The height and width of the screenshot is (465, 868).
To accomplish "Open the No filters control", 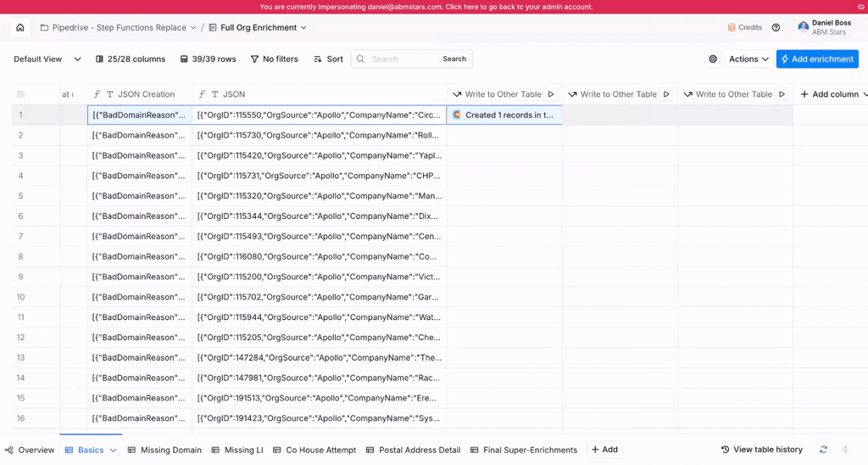I will 274,59.
